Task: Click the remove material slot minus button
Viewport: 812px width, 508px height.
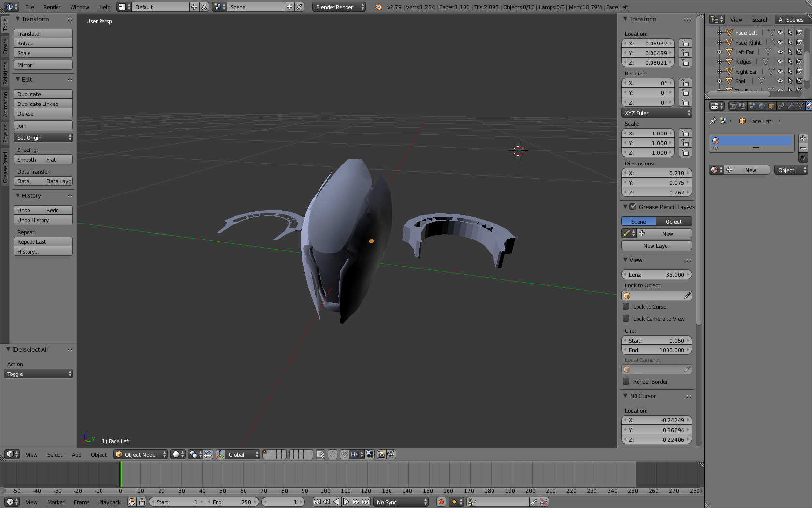Action: pyautogui.click(x=803, y=148)
